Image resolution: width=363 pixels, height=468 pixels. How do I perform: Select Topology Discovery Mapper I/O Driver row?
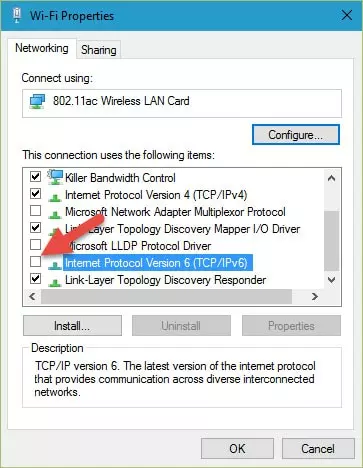point(183,229)
